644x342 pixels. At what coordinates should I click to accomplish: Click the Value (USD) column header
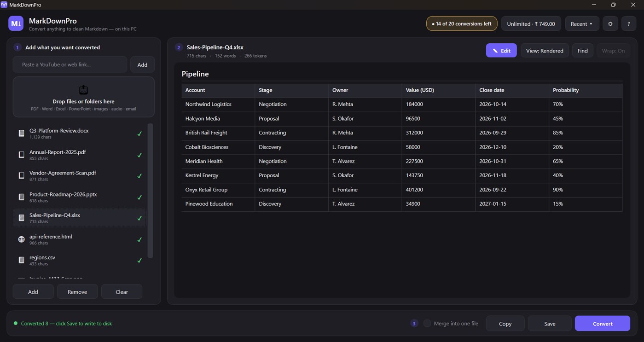coord(439,90)
